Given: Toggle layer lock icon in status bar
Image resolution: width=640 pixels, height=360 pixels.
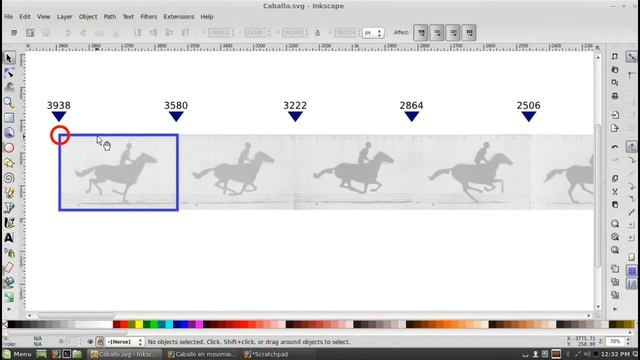Looking at the screenshot, I should click(100, 342).
